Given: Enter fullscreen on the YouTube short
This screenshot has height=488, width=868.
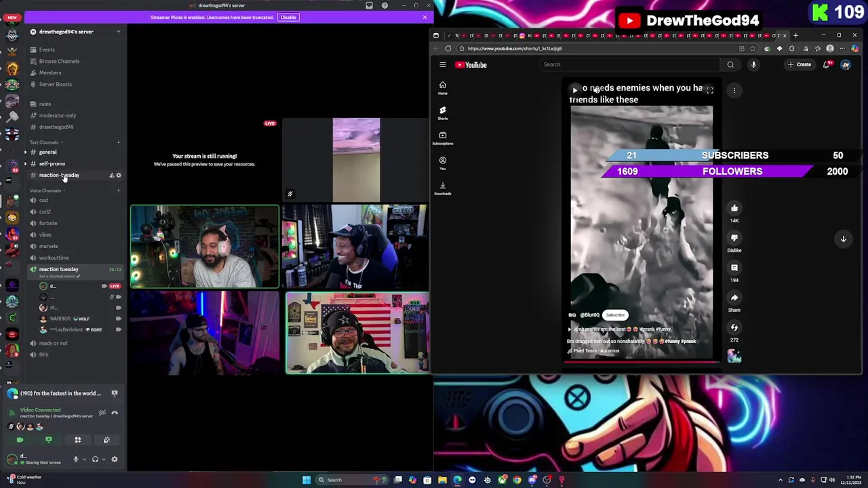Looking at the screenshot, I should click(x=710, y=90).
